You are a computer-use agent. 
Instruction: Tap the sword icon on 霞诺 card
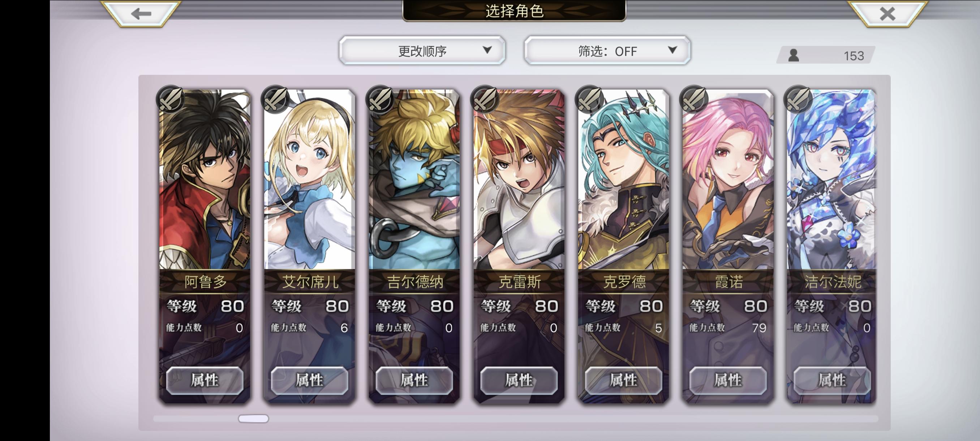[694, 100]
